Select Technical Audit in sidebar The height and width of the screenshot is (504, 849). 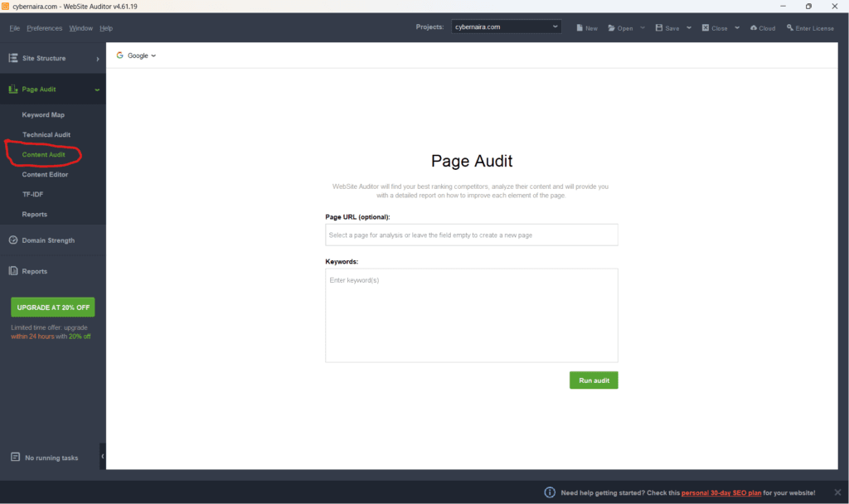tap(46, 135)
